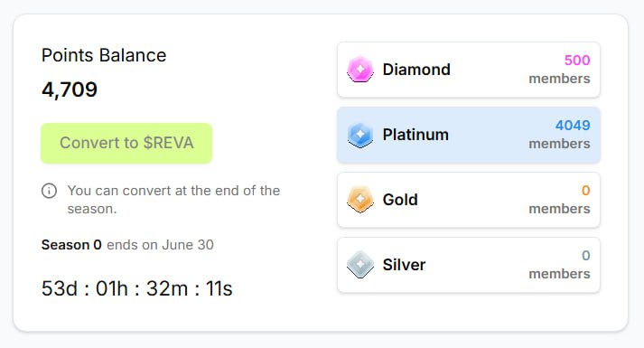Screen dimensions: 644x348
Task: Click the blue Platinum tier gem icon
Action: pyautogui.click(x=360, y=135)
